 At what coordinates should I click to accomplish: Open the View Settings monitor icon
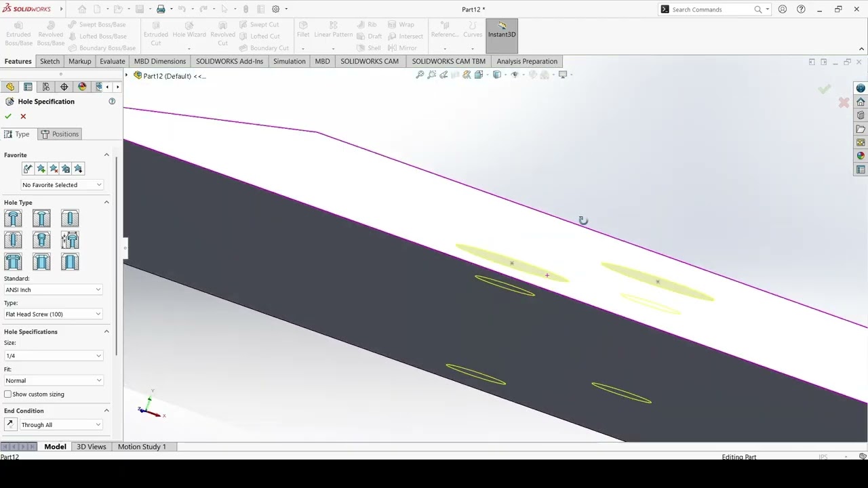tap(563, 75)
